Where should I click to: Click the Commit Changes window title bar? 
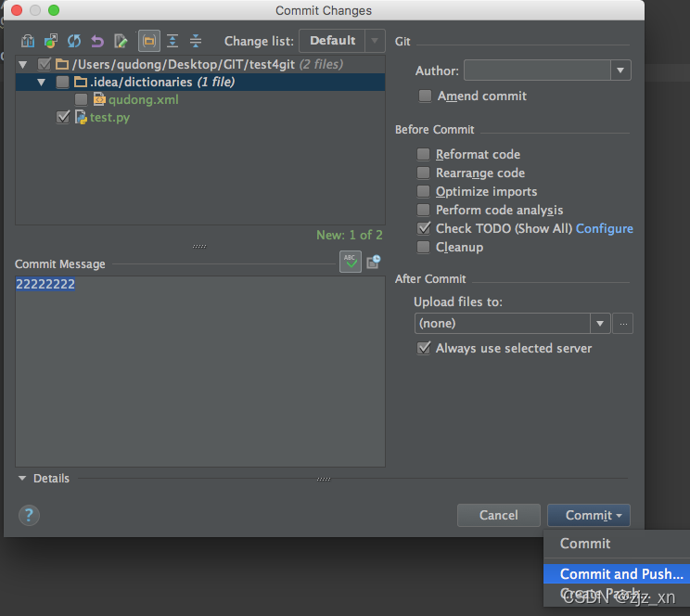[324, 10]
